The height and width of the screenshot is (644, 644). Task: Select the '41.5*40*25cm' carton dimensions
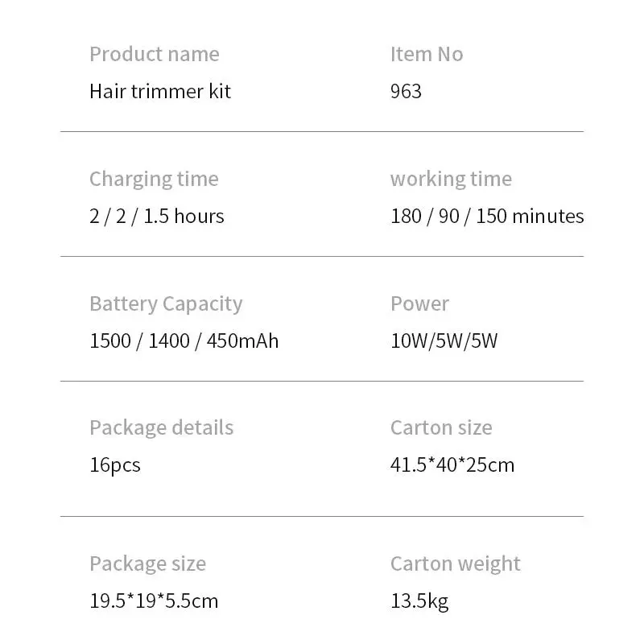[x=452, y=465]
